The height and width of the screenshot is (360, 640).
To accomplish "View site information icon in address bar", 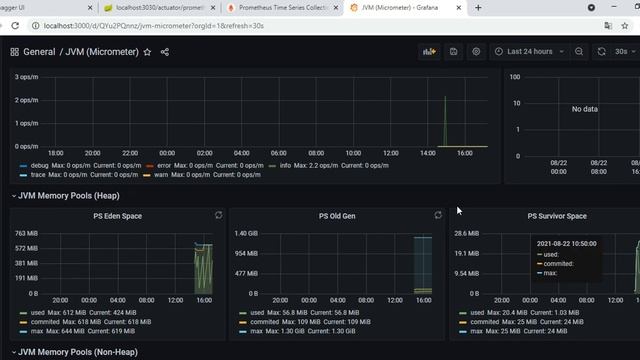I will click(36, 26).
